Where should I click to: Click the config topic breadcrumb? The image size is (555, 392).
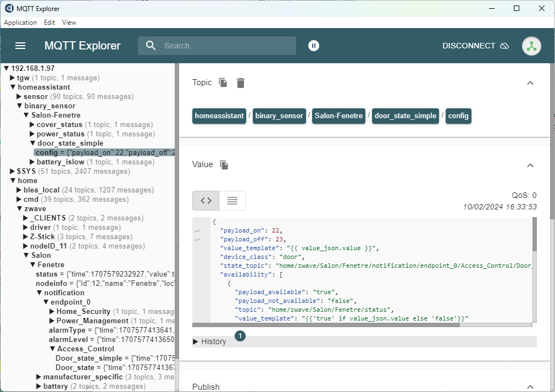click(458, 116)
